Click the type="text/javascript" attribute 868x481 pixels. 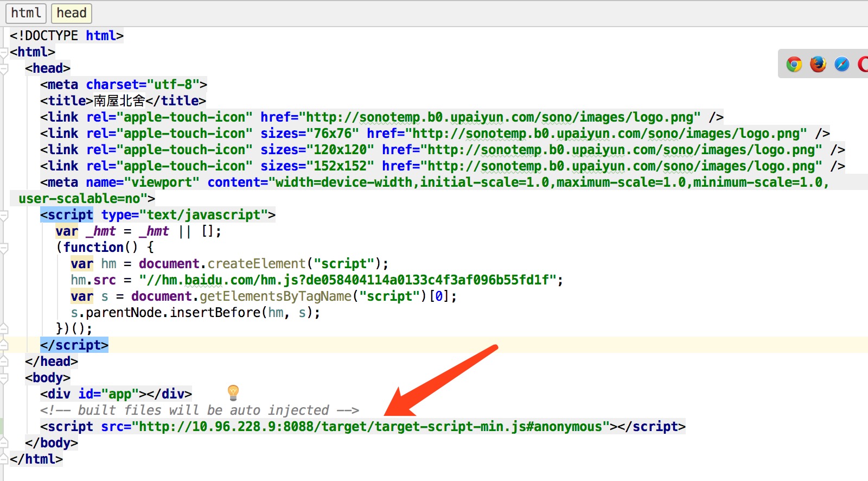click(184, 215)
